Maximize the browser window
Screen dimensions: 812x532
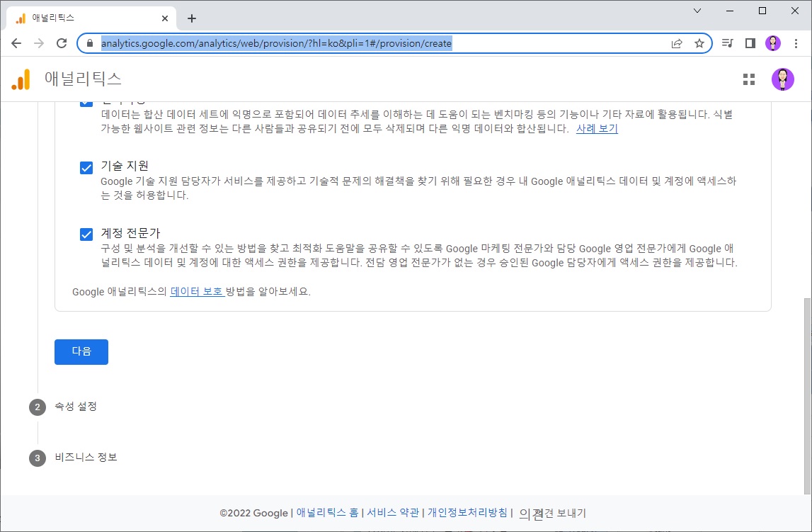762,11
